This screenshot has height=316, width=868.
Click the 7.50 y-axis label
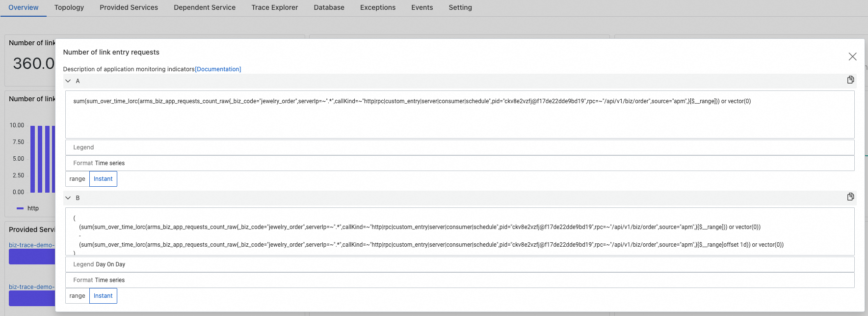coord(18,142)
